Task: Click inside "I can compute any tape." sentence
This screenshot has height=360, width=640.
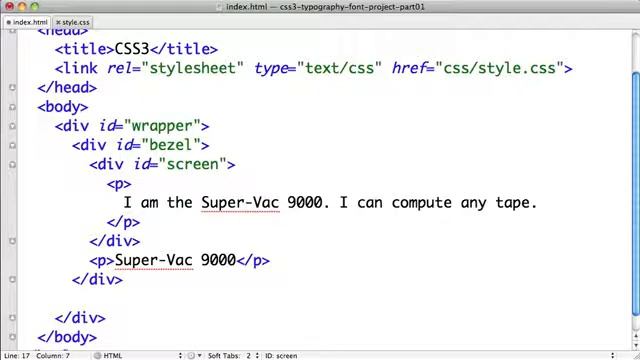Action: (438, 203)
